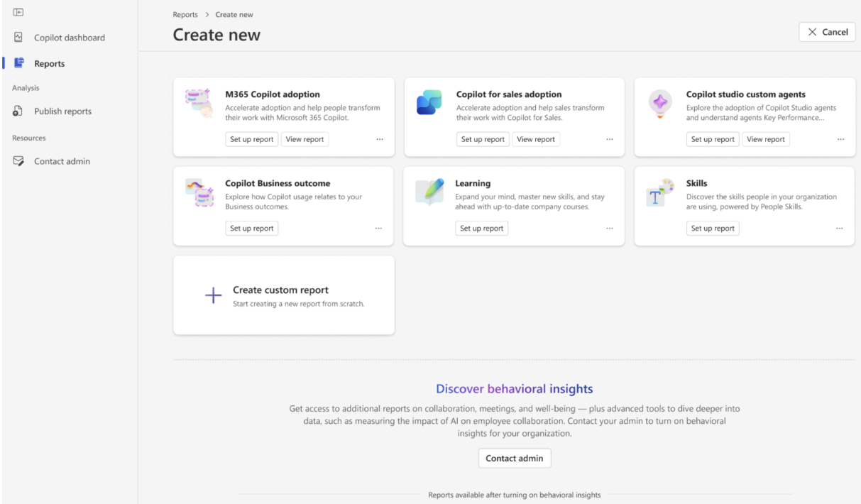Click the Contact admin envelope icon
The width and height of the screenshot is (861, 504).
click(18, 161)
